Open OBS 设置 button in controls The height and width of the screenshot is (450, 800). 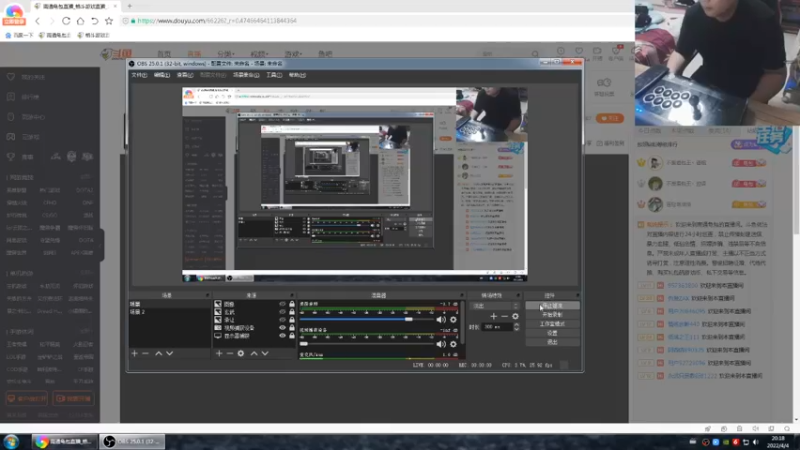coord(552,333)
